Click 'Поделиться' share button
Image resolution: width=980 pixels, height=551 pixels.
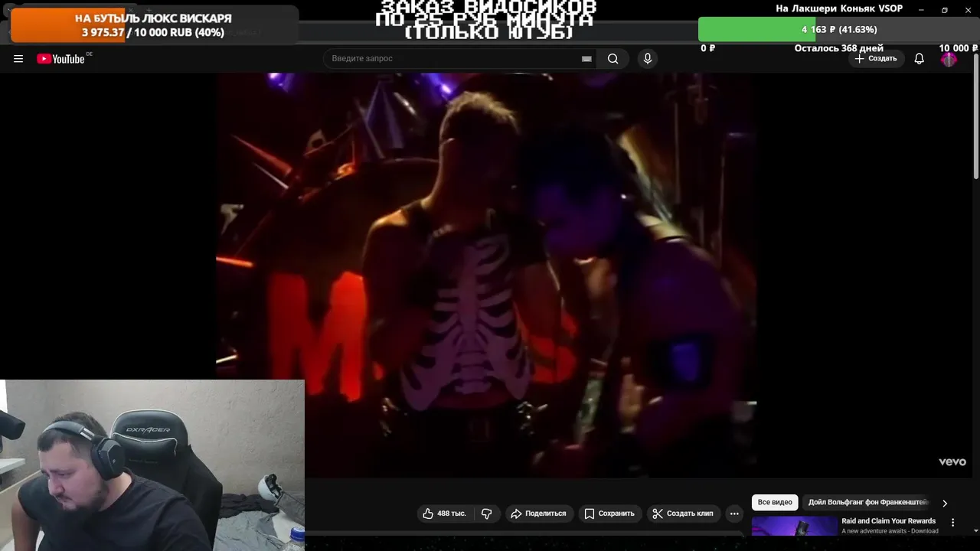539,514
